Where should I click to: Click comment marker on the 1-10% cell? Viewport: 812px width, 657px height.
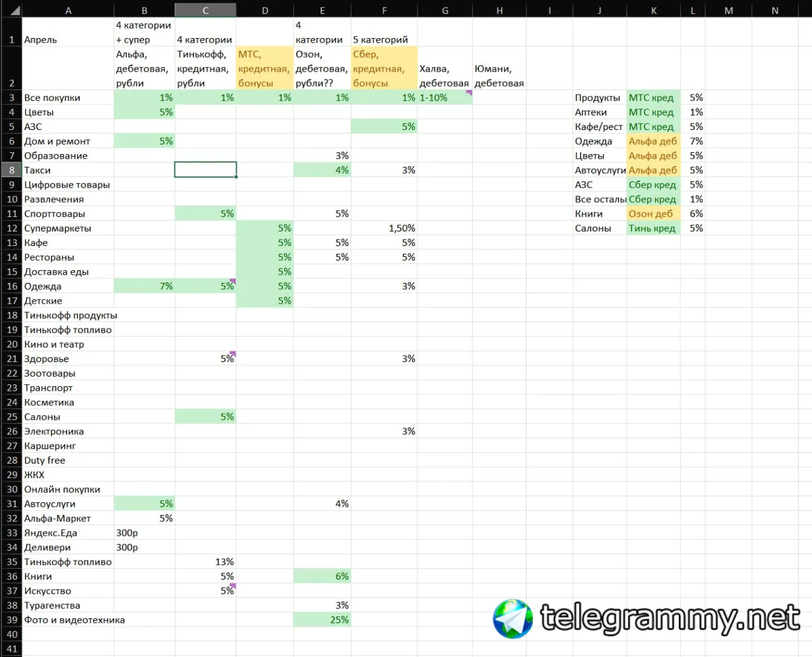coord(469,93)
